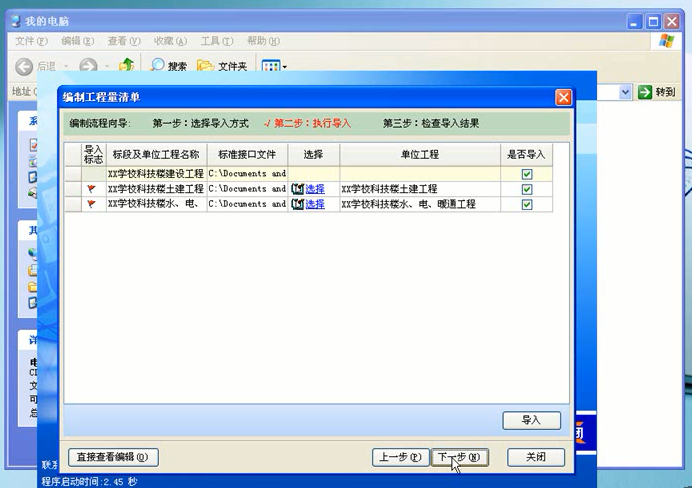Click the 选择 link in 土建工程 row
This screenshot has width=692, height=488.
click(315, 189)
